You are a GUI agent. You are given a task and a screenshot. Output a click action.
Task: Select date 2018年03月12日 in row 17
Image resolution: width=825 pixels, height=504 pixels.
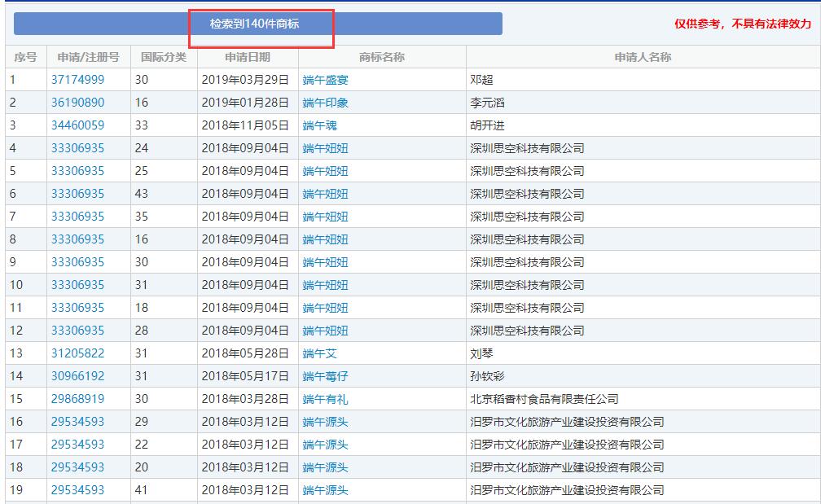(x=245, y=445)
